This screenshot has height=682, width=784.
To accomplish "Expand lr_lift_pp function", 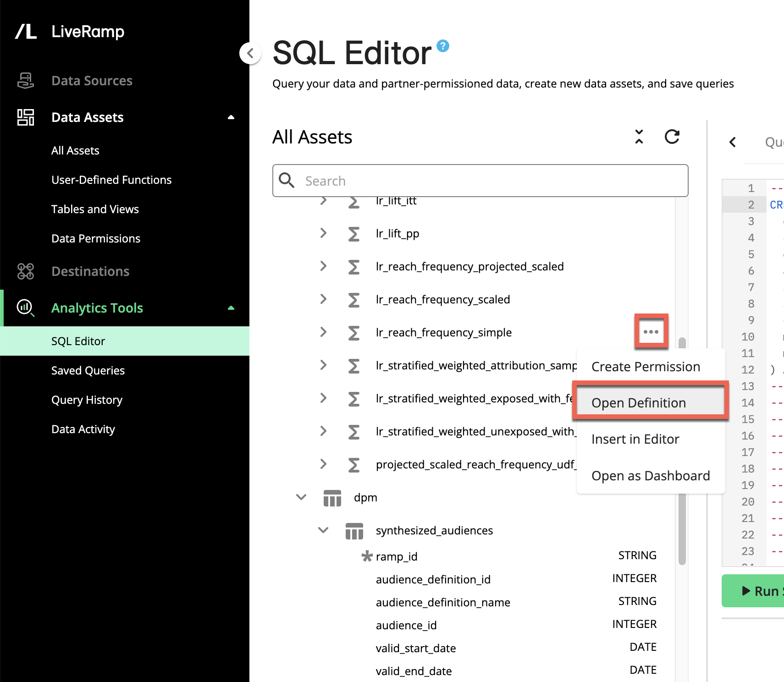I will (x=323, y=233).
